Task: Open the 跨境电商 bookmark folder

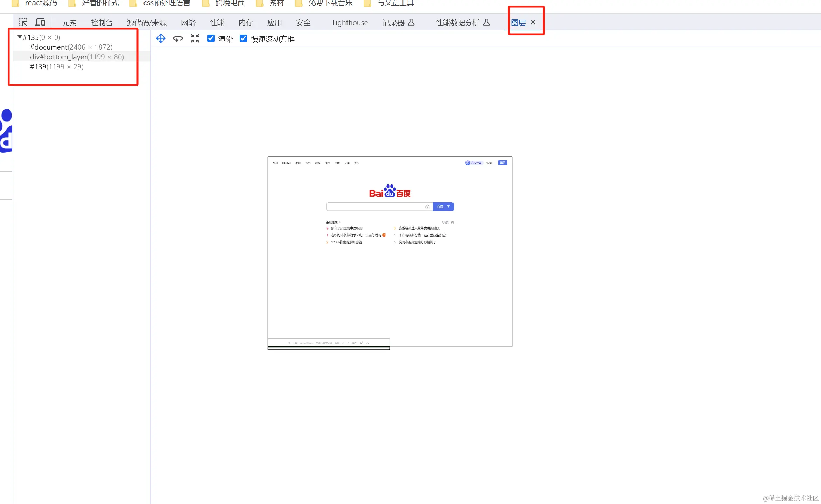Action: (x=230, y=3)
